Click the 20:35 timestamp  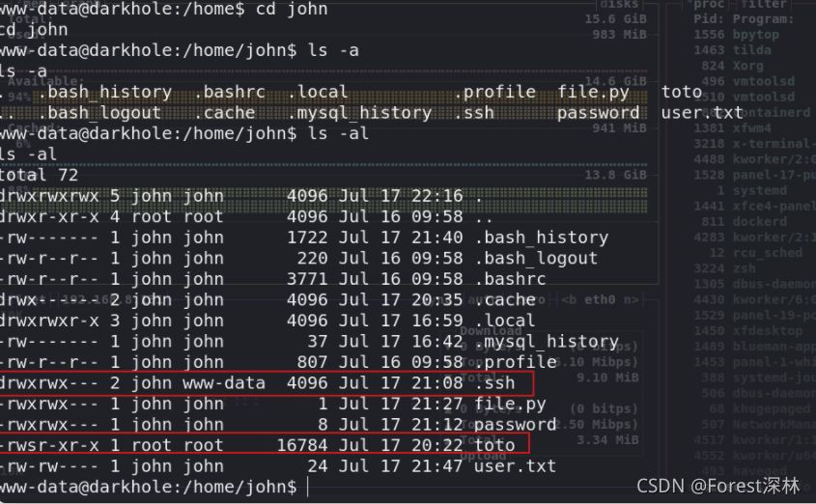pos(437,300)
